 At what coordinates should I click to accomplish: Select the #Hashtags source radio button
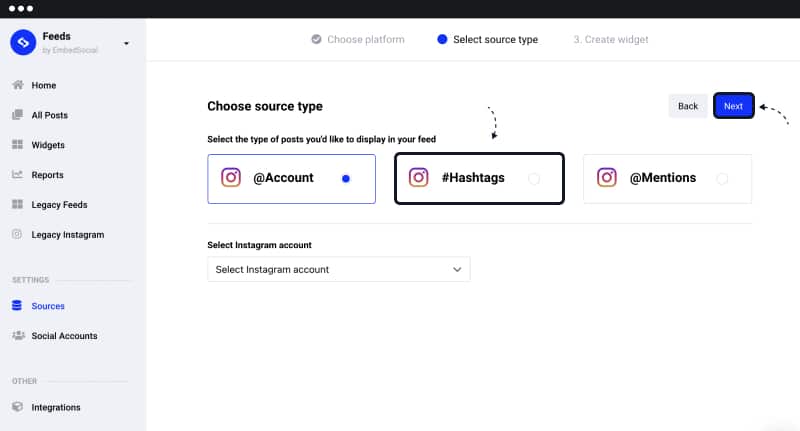pos(534,179)
